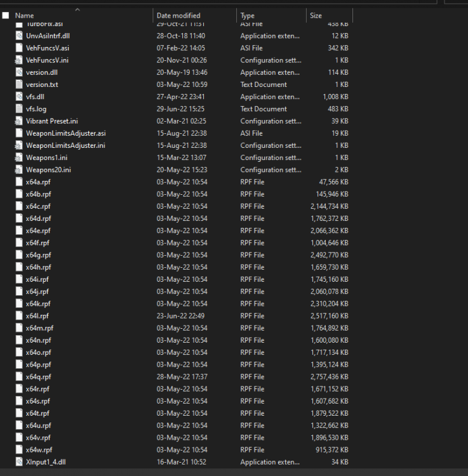The width and height of the screenshot is (468, 476).
Task: Select the version.dll file icon
Action: [19, 72]
